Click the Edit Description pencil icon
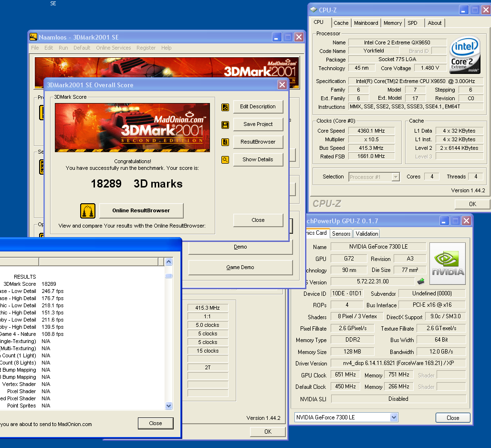491x448 pixels. (225, 107)
